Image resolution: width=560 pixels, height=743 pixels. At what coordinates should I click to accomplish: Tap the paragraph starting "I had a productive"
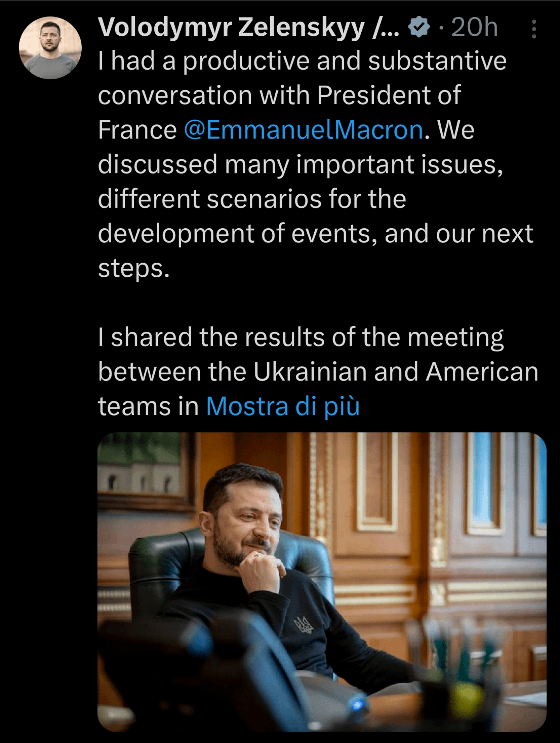[x=316, y=164]
